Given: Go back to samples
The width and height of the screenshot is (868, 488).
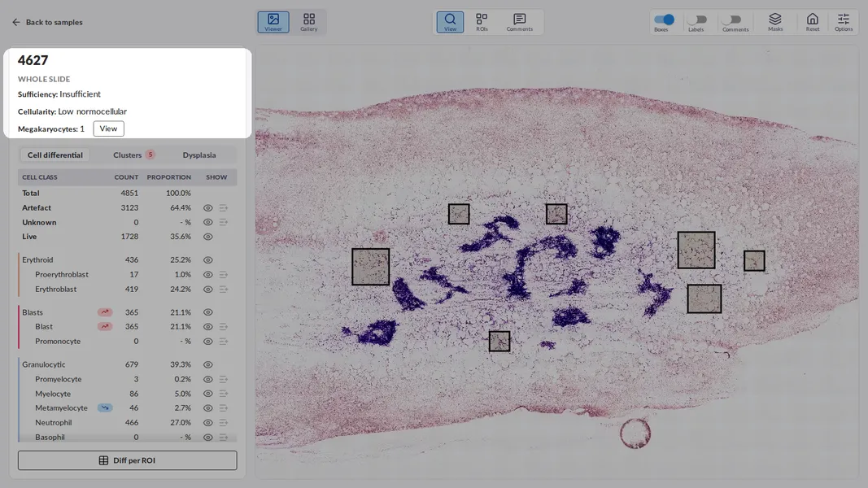Looking at the screenshot, I should tap(47, 22).
